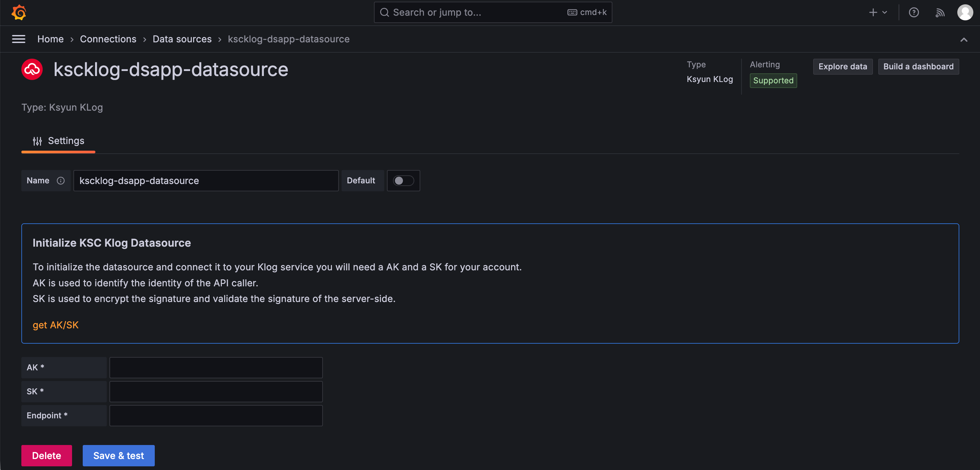Click the Ksyun KLog red cloud logo
This screenshot has width=980, height=470.
[x=32, y=70]
